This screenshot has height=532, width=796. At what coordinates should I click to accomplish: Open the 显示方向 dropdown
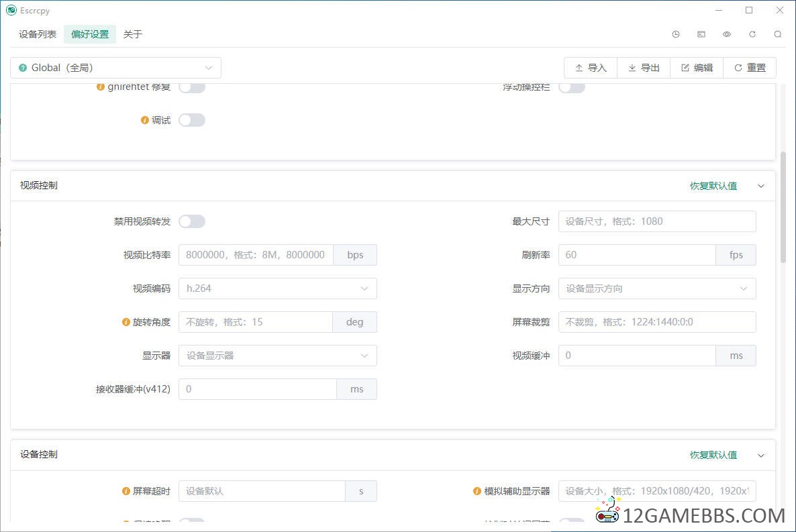(x=658, y=288)
